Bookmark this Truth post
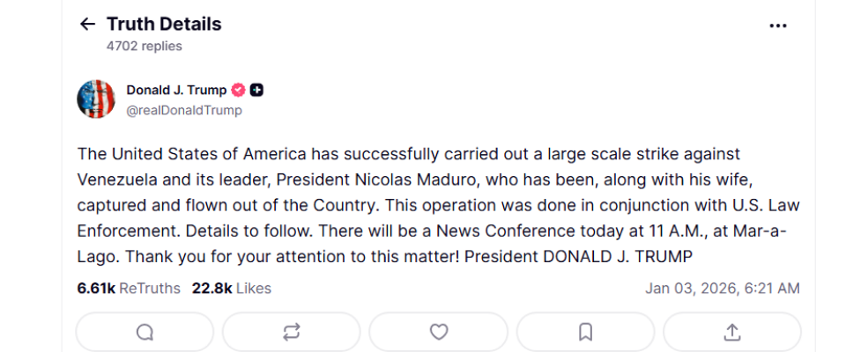The image size is (868, 352). tap(585, 332)
